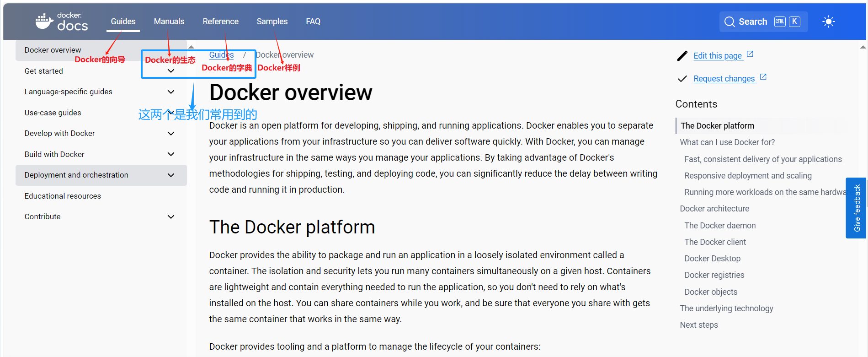868x357 pixels.
Task: Select Docker overview in sidebar
Action: pyautogui.click(x=101, y=50)
